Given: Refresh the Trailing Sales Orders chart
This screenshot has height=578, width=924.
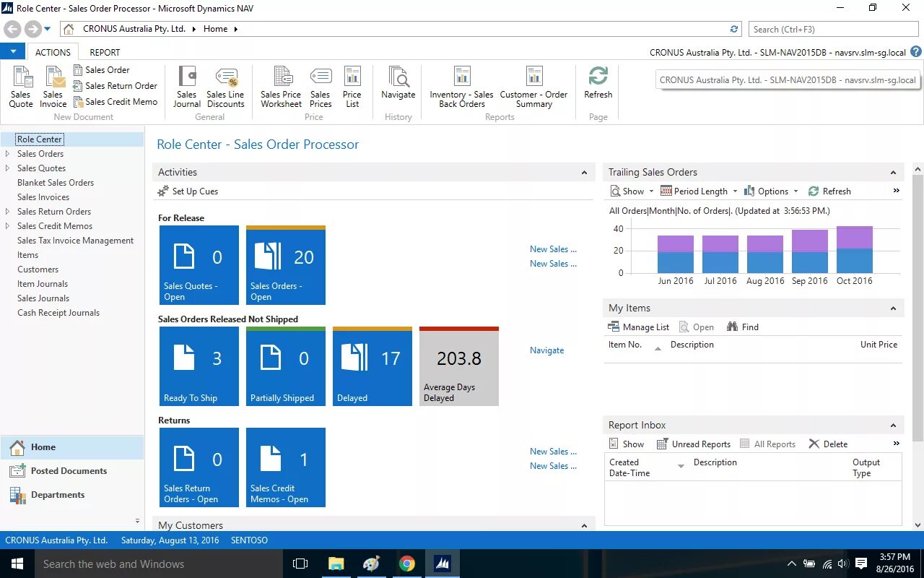Looking at the screenshot, I should 829,191.
